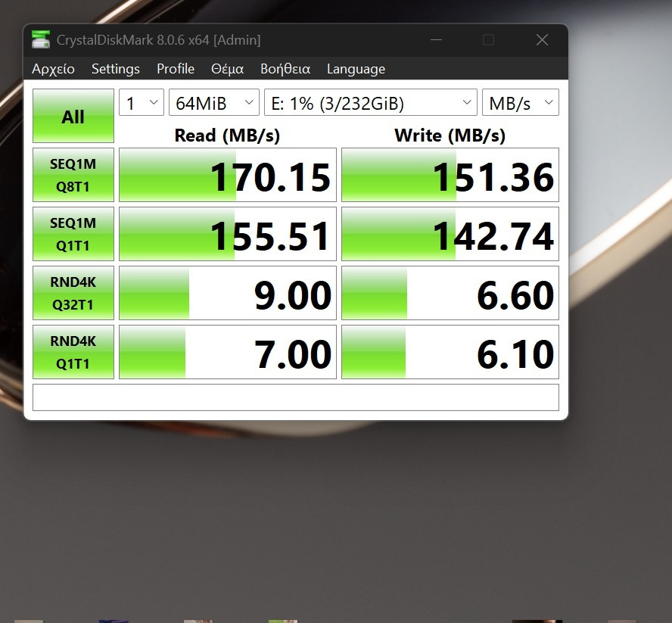Screen dimensions: 672x623
Task: Click the 6.60 write result
Action: point(450,293)
